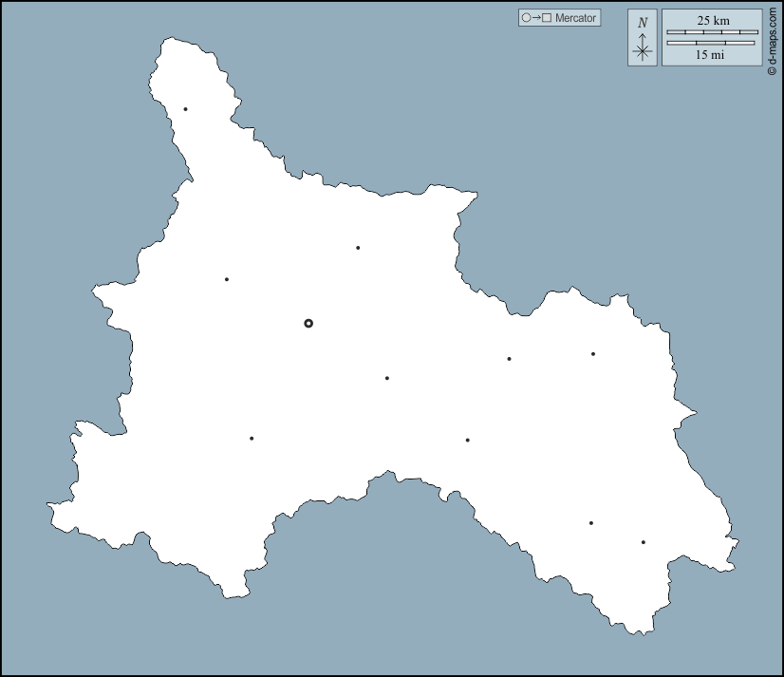
Task: Select the dot west of the northeast lobe's dot
Action: coord(510,359)
